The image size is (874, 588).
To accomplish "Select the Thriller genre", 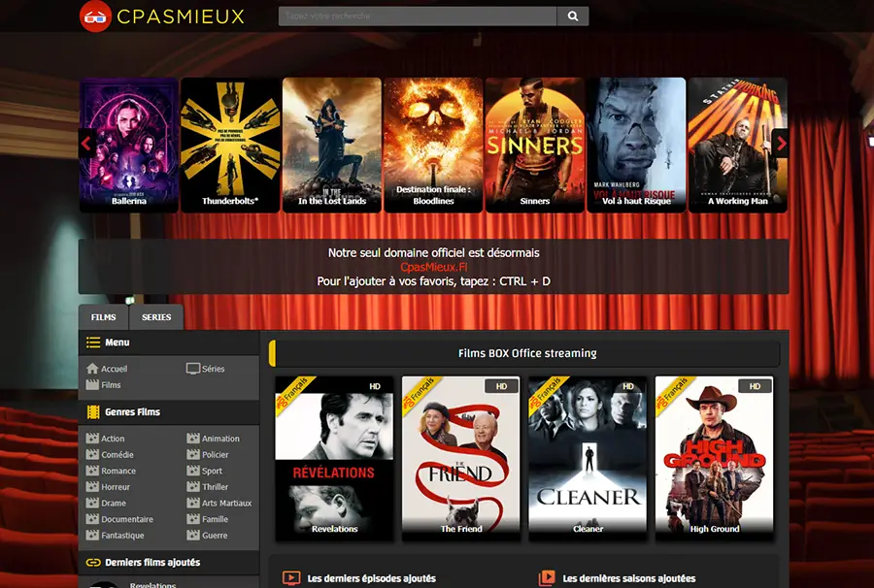I will coord(216,487).
